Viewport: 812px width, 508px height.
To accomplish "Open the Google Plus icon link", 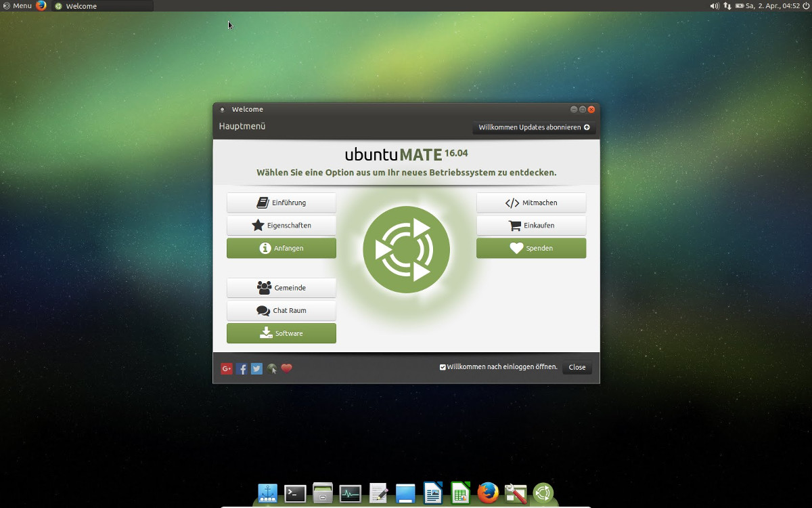I will [227, 368].
